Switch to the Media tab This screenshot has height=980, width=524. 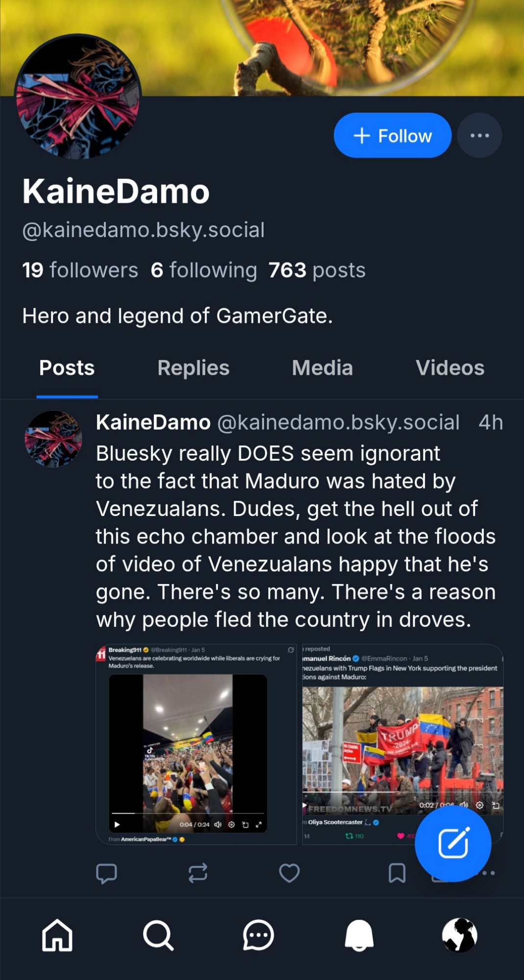pos(322,368)
